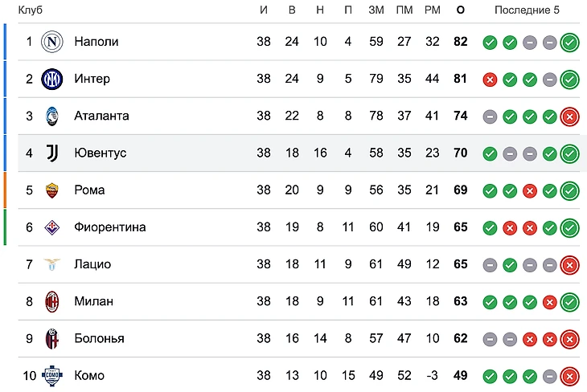Open the Ювентус team link

pos(101,153)
